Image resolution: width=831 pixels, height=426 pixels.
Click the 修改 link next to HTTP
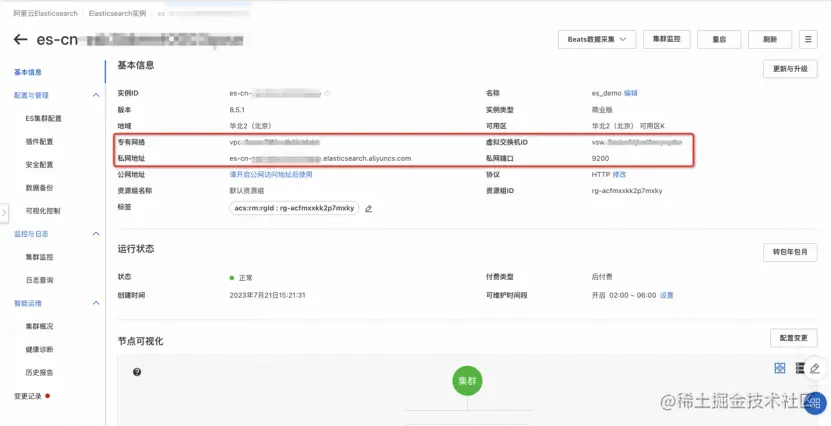[620, 174]
